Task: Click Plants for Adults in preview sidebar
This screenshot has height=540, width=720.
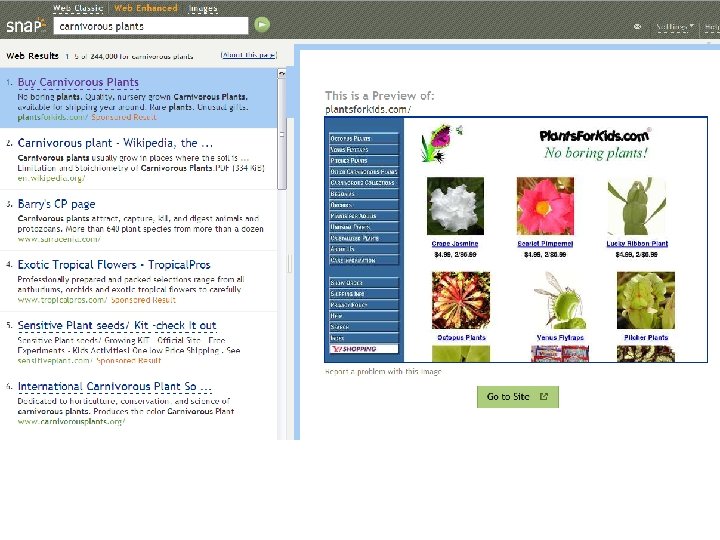Action: (364, 216)
